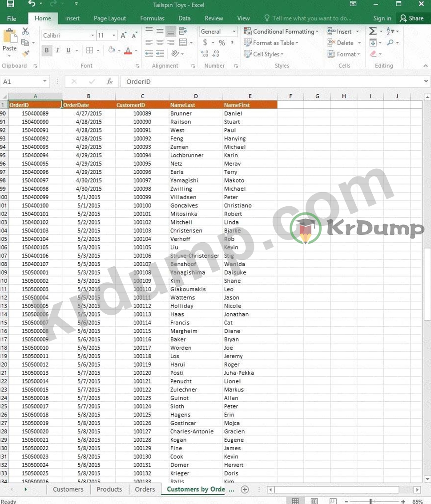The width and height of the screenshot is (431, 504).
Task: Click the Fill down arrow icon
Action: 373,42
